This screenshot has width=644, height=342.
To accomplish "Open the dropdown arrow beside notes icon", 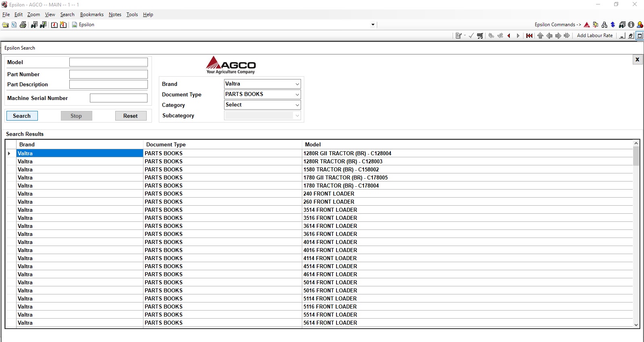I will click(465, 35).
